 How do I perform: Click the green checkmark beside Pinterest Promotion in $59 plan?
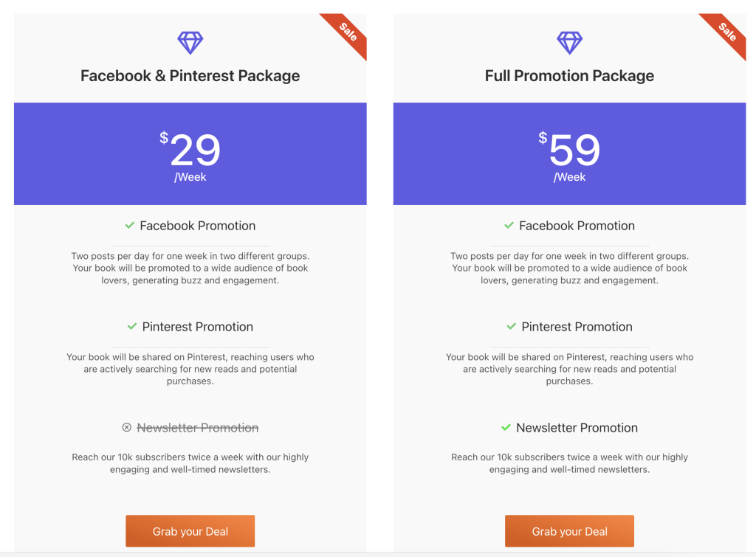coord(512,326)
